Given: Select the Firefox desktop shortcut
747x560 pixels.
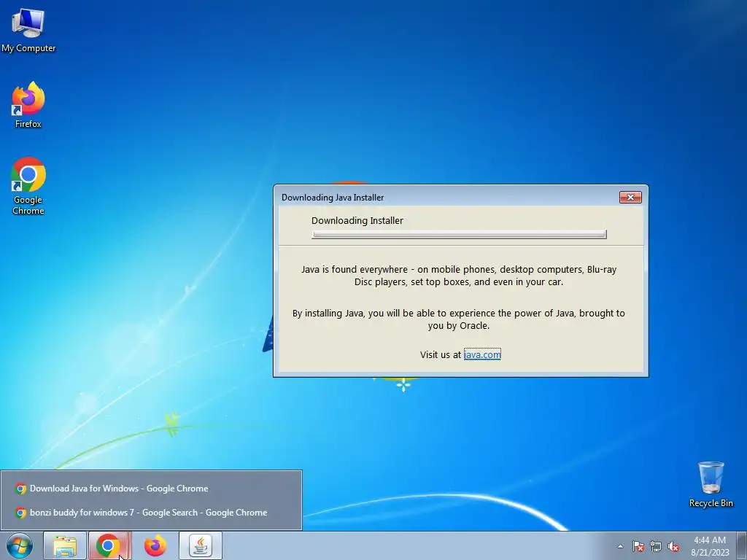Looking at the screenshot, I should 28,105.
